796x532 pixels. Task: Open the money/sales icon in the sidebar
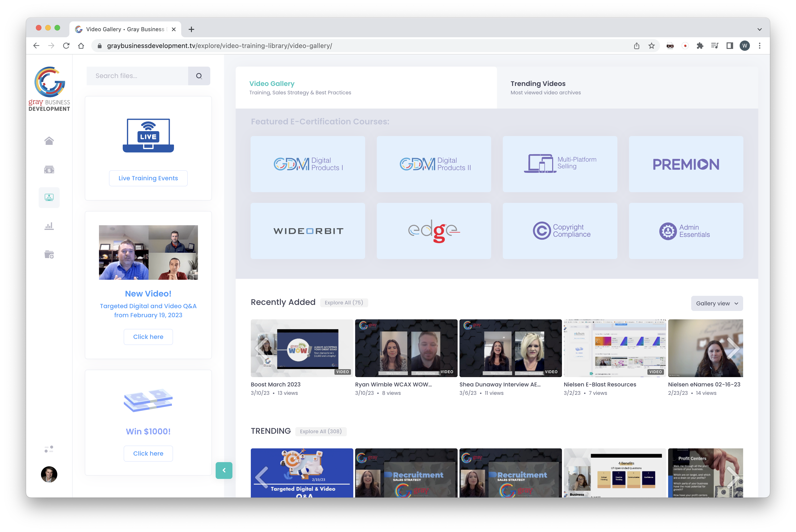[x=49, y=169]
